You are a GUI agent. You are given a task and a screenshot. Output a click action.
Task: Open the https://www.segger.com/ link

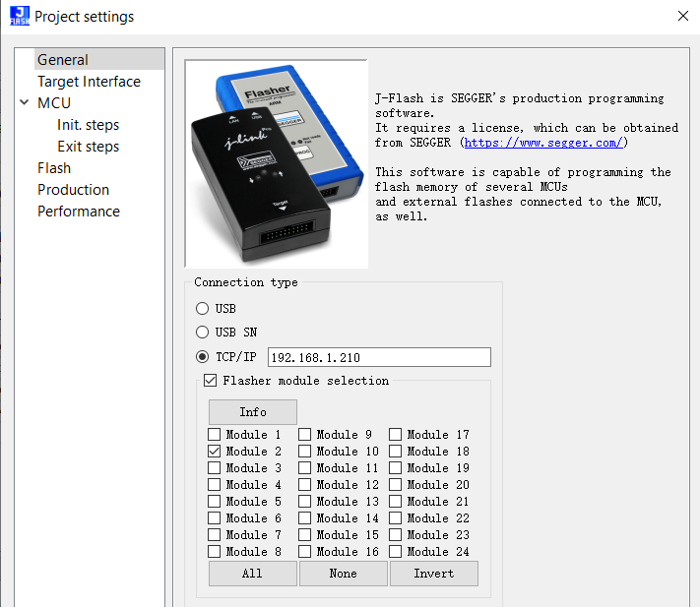[x=543, y=143]
